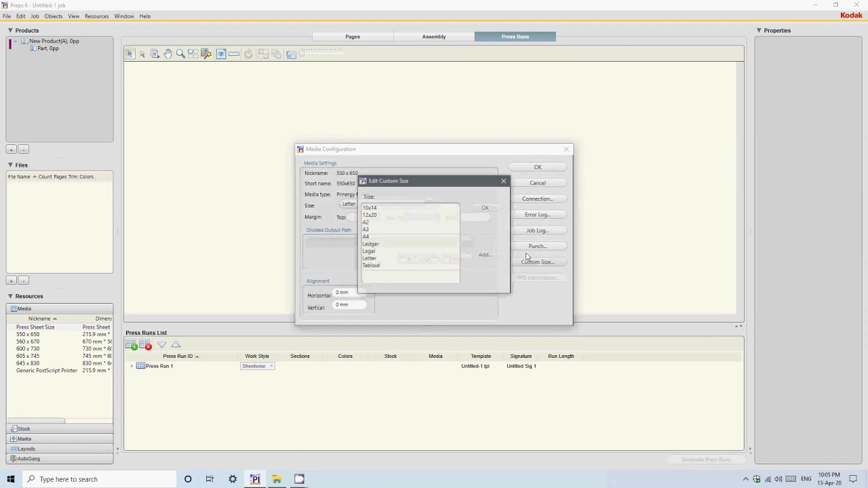Screen dimensions: 868x488
Task: Collapse the Files panel
Action: pyautogui.click(x=10, y=165)
